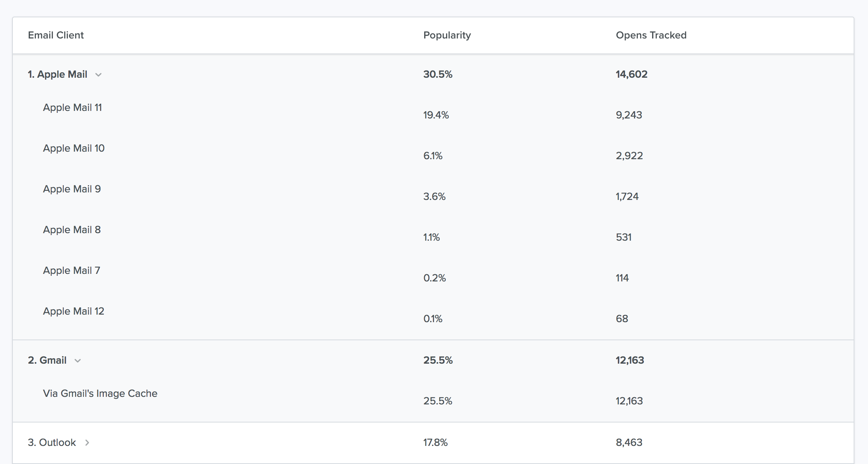This screenshot has height=464, width=868.
Task: Click the Popularity column header
Action: click(x=447, y=35)
